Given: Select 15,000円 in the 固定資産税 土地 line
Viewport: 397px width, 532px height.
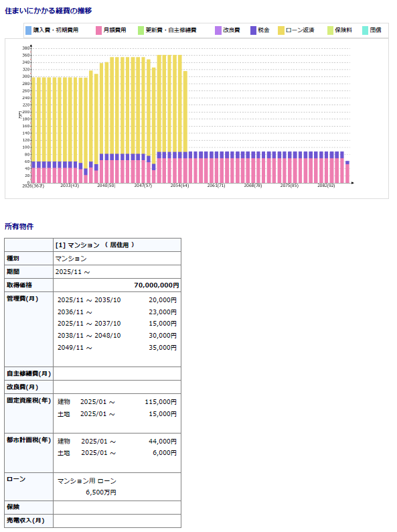Looking at the screenshot, I should 163,414.
